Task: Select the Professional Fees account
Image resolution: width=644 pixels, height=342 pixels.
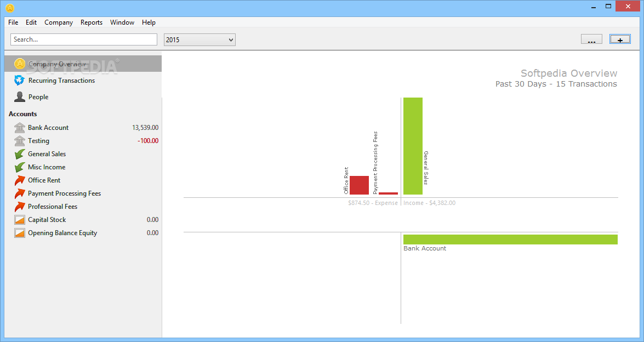Action: tap(83, 207)
